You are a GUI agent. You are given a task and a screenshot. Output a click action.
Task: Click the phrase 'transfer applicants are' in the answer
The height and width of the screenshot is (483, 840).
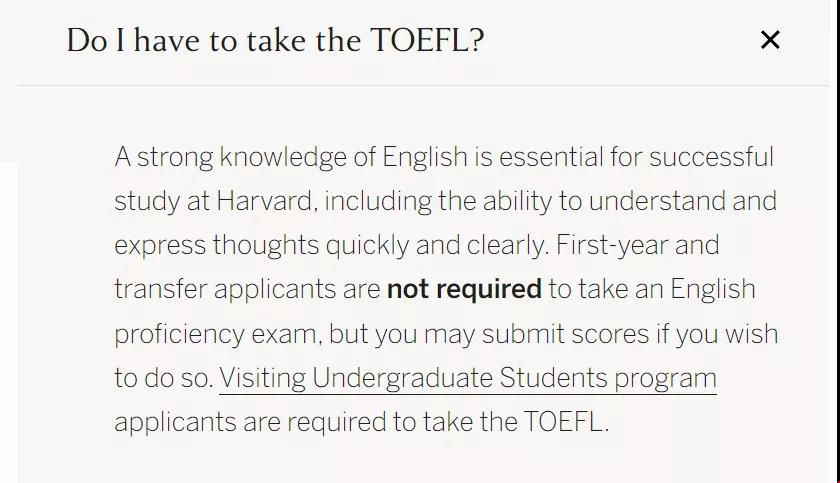(248, 290)
